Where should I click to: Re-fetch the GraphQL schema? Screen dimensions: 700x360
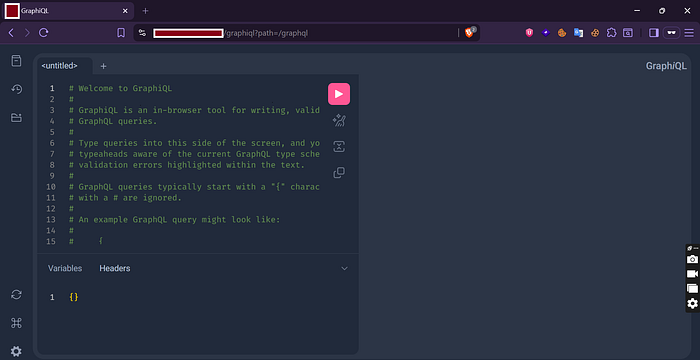point(17,294)
